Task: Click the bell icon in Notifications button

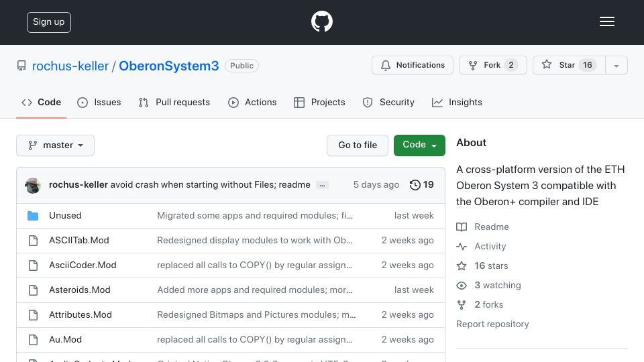Action: (x=385, y=65)
